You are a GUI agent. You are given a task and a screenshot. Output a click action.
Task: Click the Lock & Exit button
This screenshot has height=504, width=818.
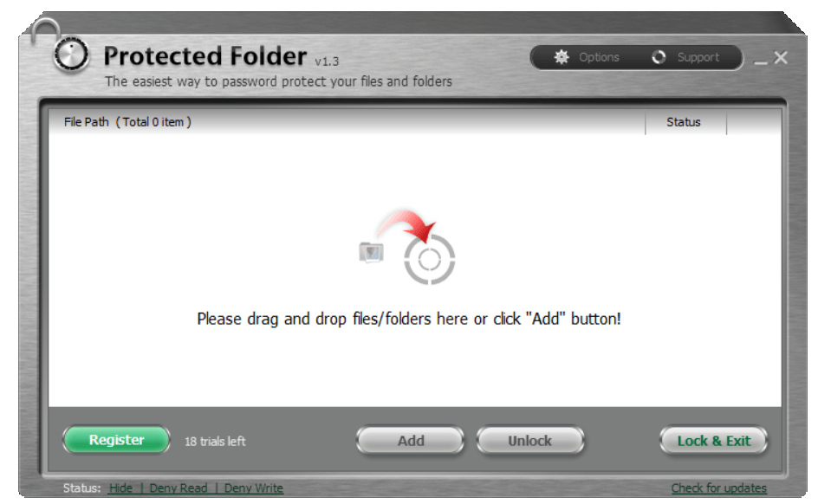(x=714, y=441)
